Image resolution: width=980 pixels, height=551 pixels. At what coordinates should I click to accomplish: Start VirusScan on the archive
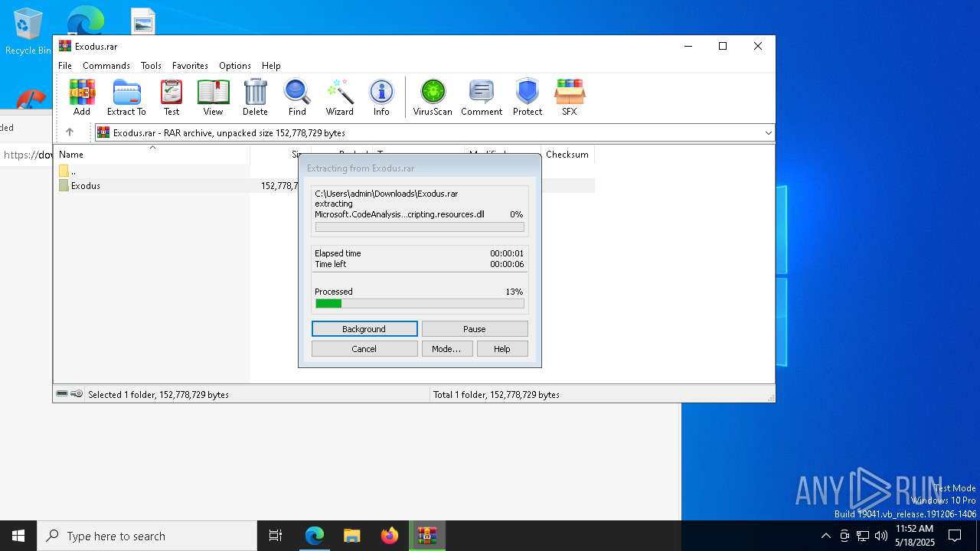(x=433, y=97)
